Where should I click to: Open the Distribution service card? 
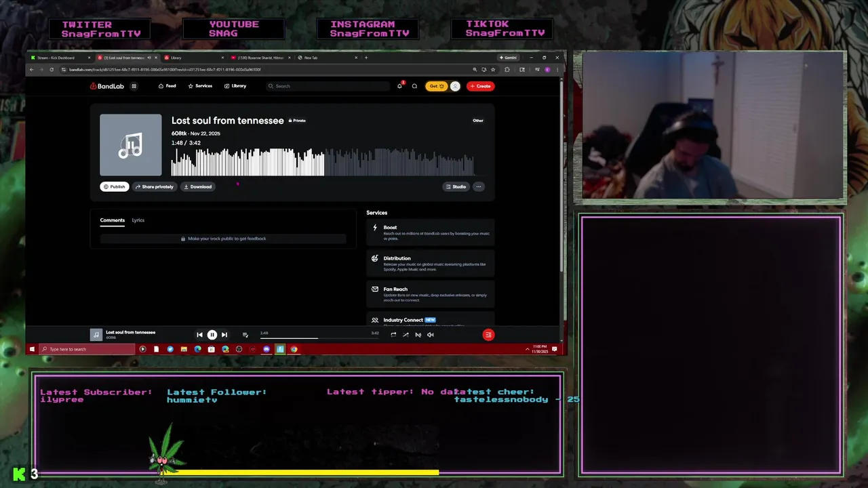pyautogui.click(x=431, y=263)
